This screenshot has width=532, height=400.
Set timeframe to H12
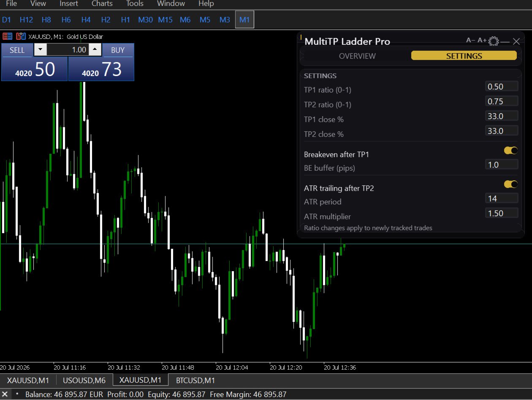(x=26, y=19)
